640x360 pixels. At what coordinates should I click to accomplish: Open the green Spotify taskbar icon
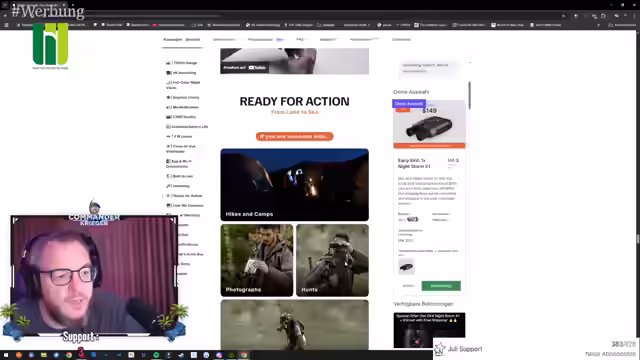[156, 355]
